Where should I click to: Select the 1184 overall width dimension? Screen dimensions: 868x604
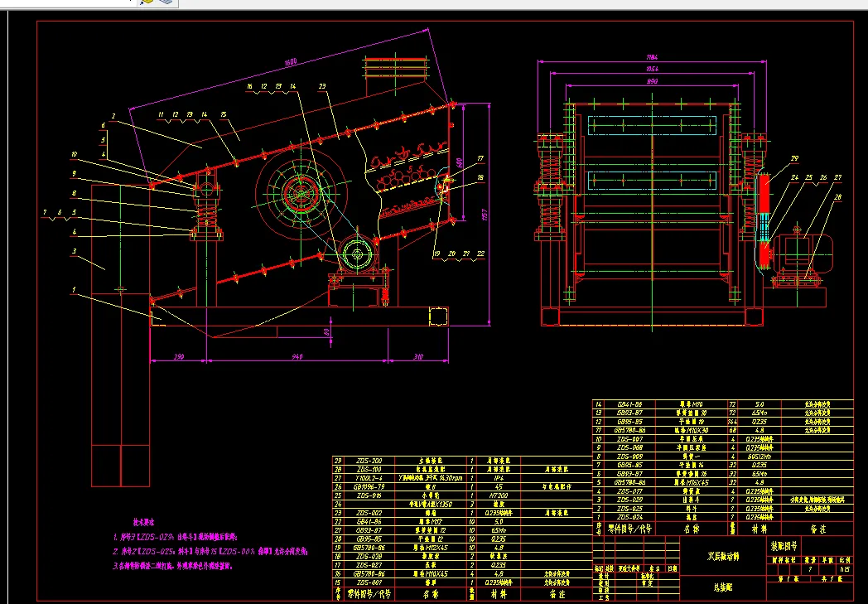click(652, 57)
